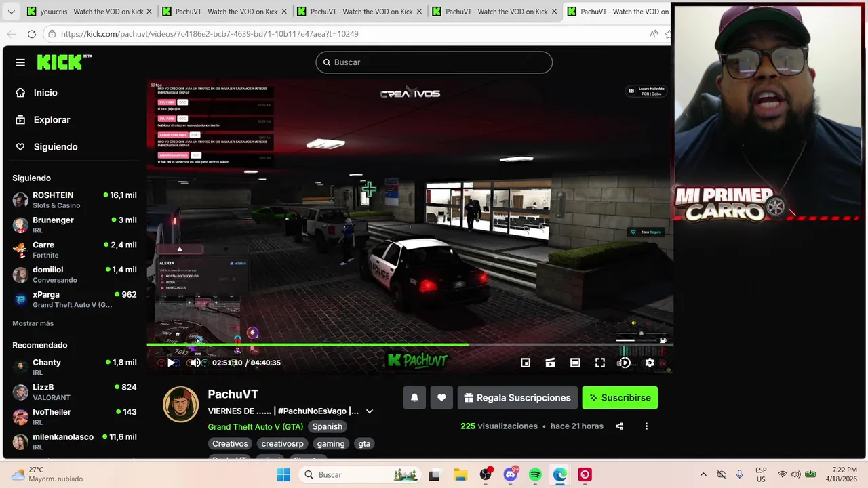The image size is (868, 488).
Task: Open xParga channel in sidebar
Action: 75,300
